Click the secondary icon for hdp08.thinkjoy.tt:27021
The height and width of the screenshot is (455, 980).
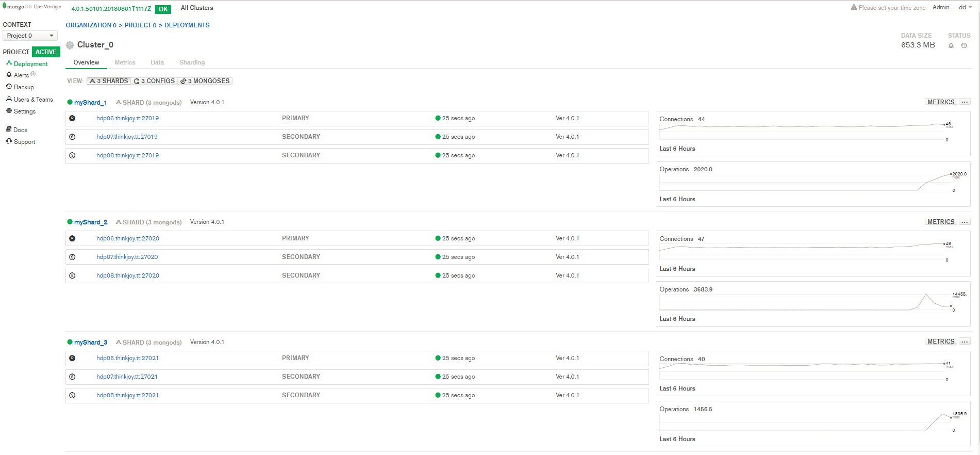click(72, 395)
